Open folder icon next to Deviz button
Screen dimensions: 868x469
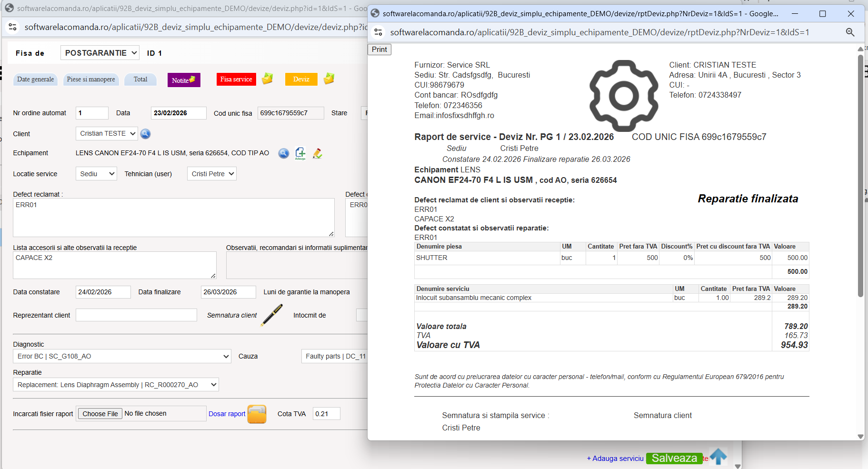coord(329,79)
